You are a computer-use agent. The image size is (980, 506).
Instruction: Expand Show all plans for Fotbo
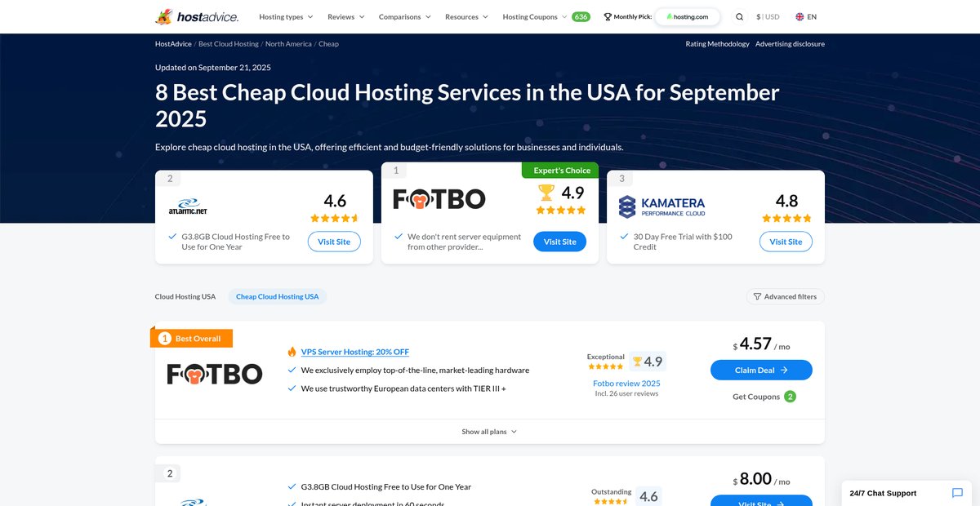489,432
